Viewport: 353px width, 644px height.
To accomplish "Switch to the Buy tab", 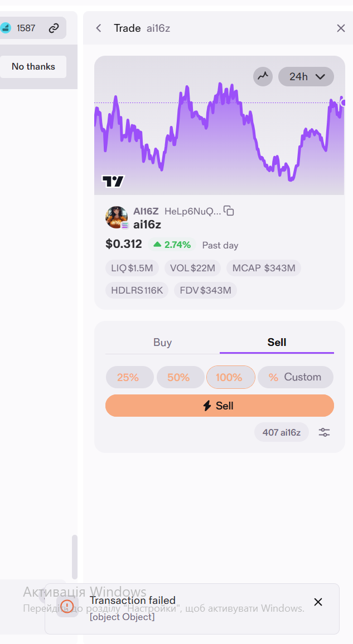I will coord(162,343).
